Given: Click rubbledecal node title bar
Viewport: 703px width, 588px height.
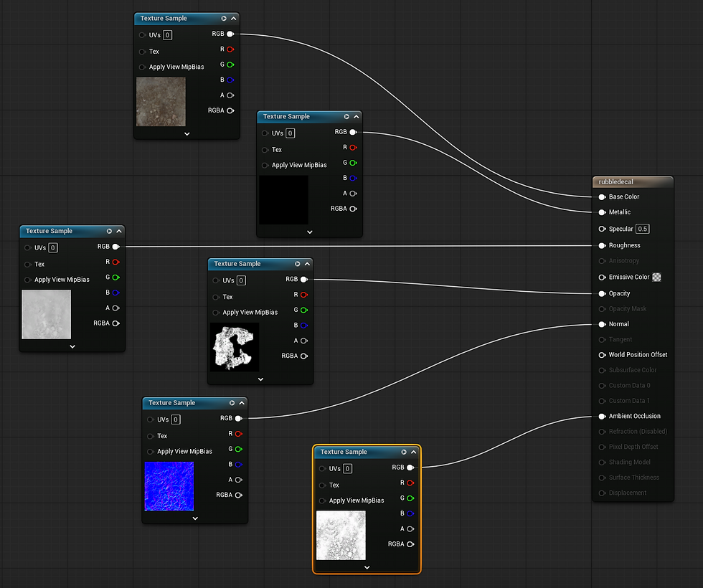Looking at the screenshot, I should tap(633, 182).
